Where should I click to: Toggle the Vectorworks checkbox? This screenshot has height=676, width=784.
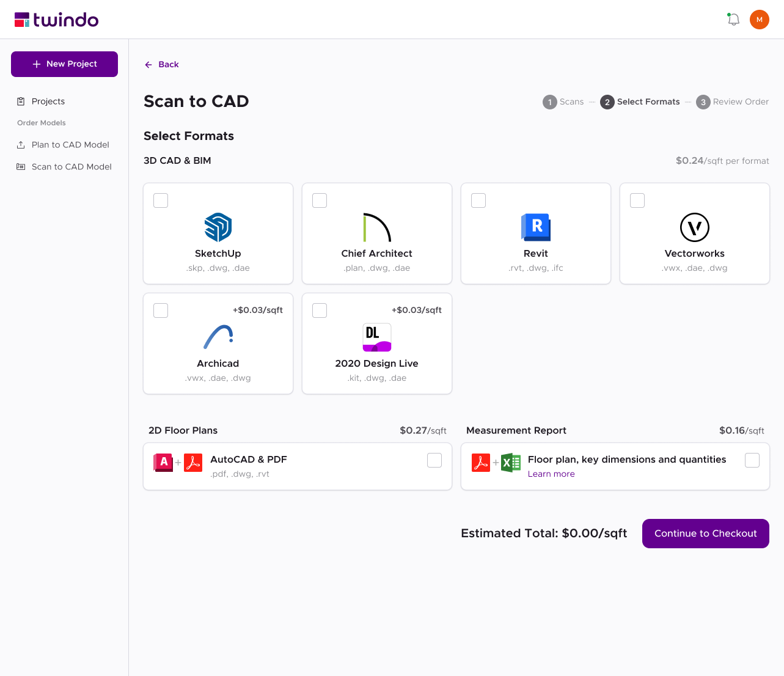pyautogui.click(x=637, y=200)
